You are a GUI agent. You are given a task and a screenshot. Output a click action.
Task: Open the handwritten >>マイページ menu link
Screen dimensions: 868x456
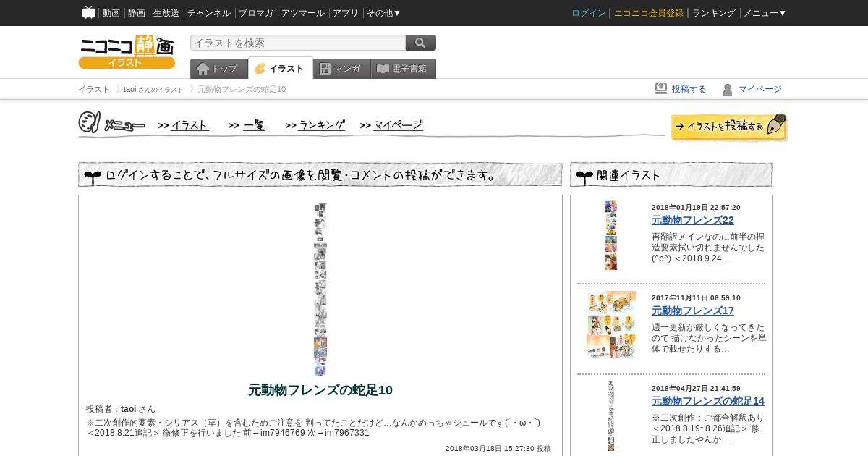coord(391,125)
